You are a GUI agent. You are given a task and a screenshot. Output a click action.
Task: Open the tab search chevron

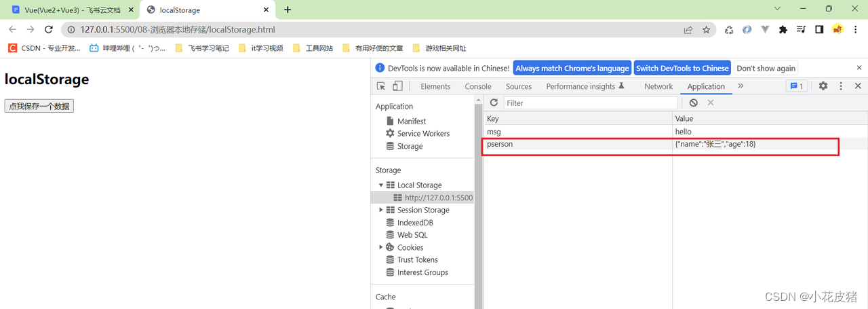click(x=777, y=9)
